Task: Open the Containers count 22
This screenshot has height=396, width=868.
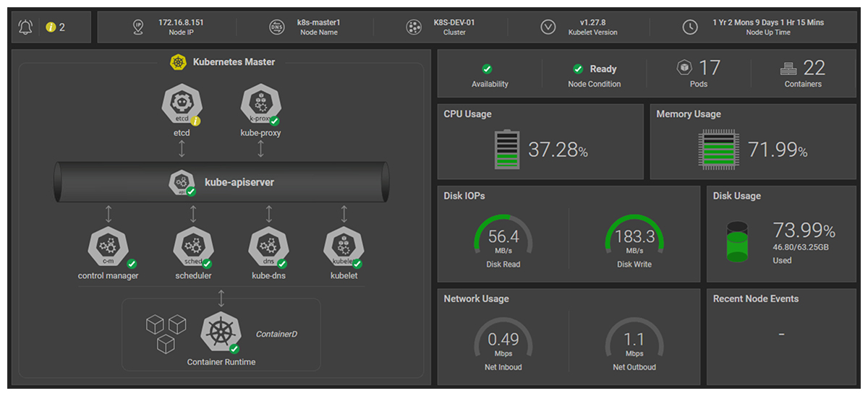Action: [x=814, y=68]
